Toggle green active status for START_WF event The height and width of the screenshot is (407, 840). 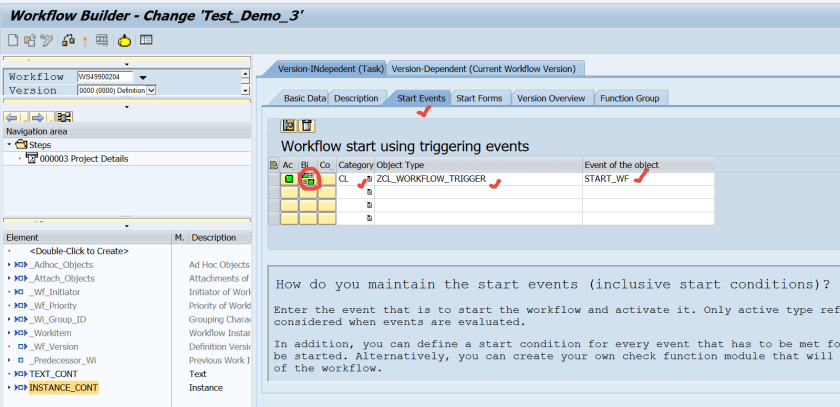click(x=289, y=179)
